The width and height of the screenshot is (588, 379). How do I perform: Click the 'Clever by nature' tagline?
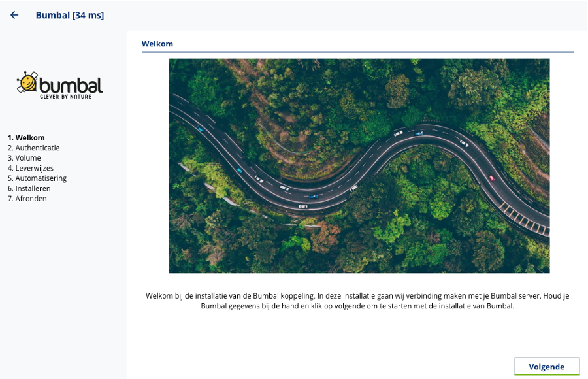click(65, 96)
